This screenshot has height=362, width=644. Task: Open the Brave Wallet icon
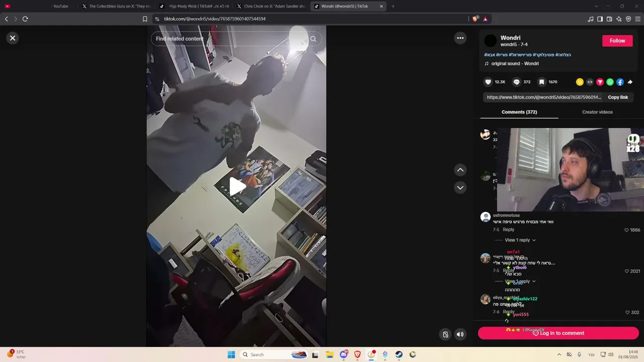609,19
